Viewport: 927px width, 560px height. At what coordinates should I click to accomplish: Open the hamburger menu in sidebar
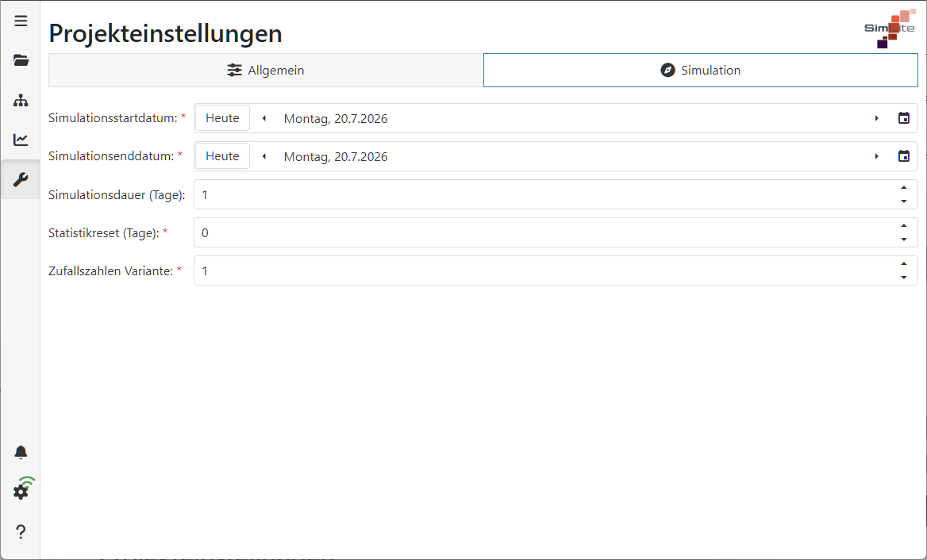21,21
